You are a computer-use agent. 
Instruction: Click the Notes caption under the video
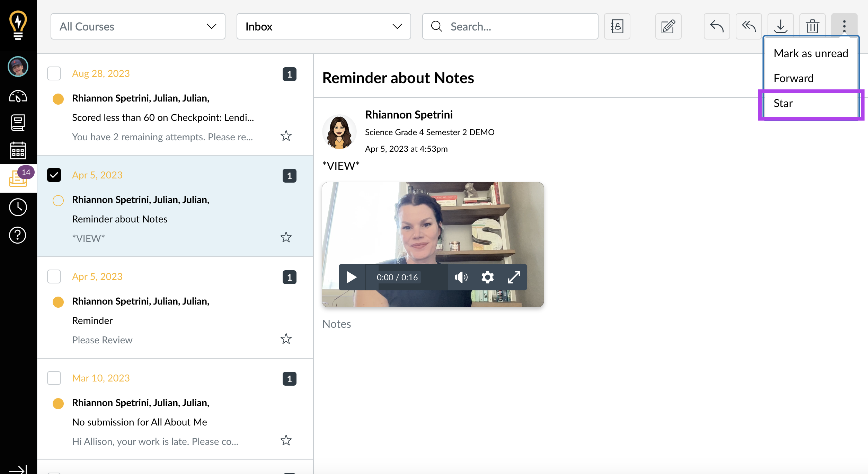click(x=337, y=324)
